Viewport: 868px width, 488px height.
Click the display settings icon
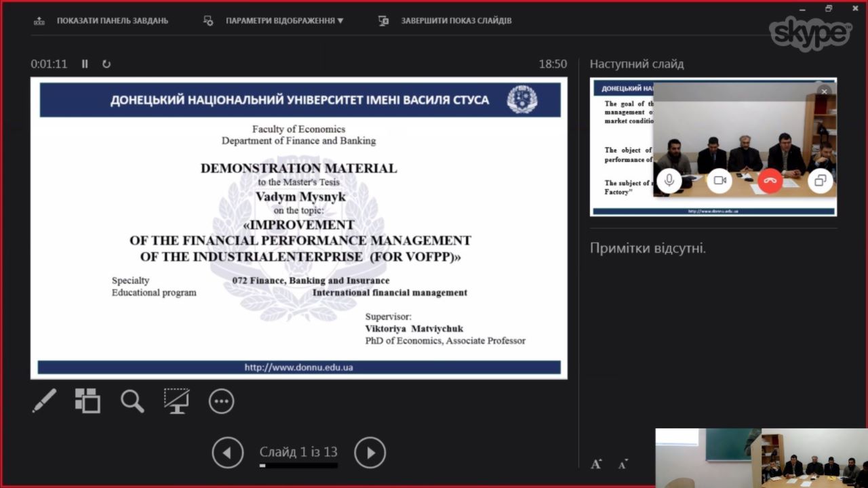click(x=208, y=21)
